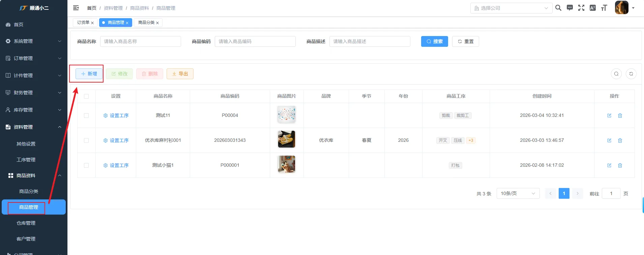Click the edit icon for 测试11 row
The height and width of the screenshot is (255, 644).
[609, 116]
